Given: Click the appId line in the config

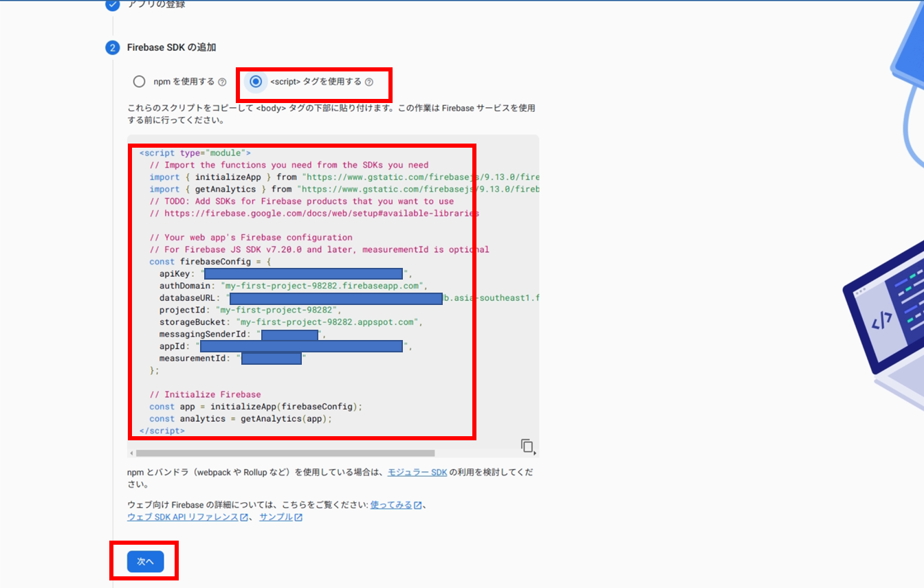Looking at the screenshot, I should pos(286,346).
